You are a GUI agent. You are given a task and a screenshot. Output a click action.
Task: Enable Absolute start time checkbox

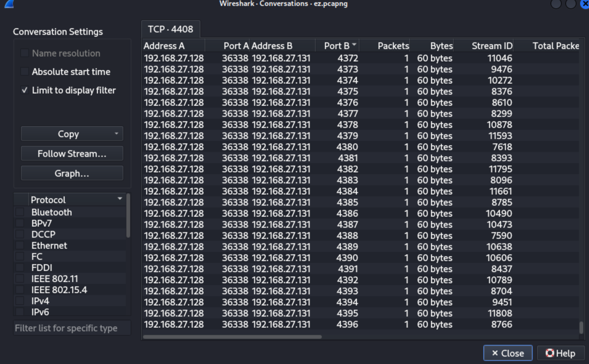coord(25,71)
